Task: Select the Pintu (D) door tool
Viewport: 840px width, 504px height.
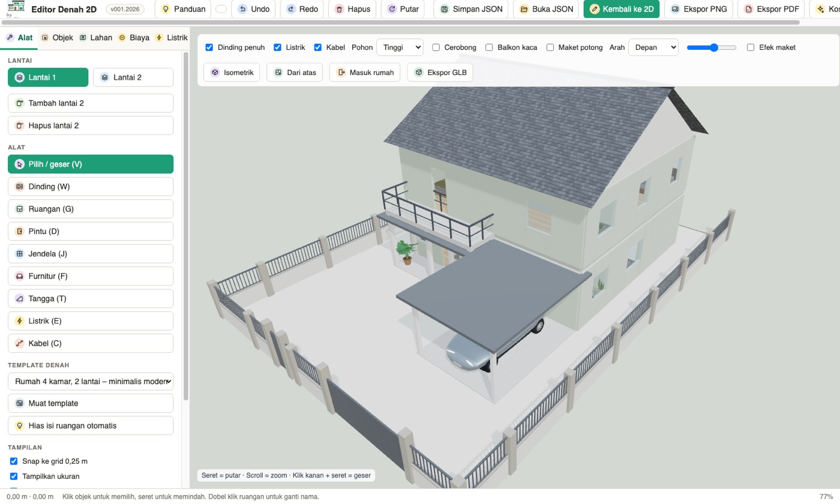Action: [91, 231]
